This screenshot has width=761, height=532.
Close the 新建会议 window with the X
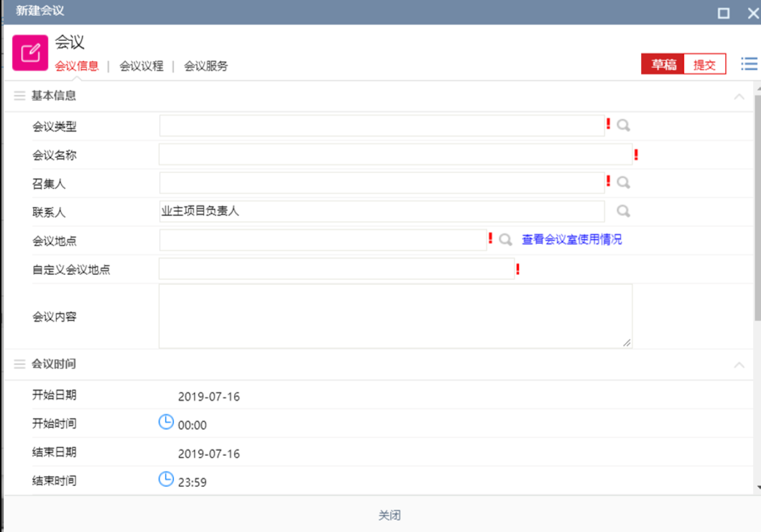click(x=754, y=13)
